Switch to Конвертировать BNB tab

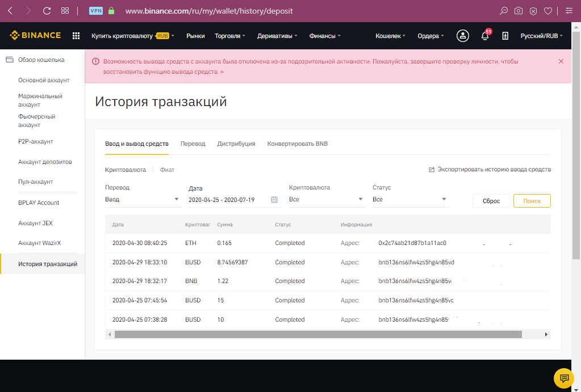point(298,144)
